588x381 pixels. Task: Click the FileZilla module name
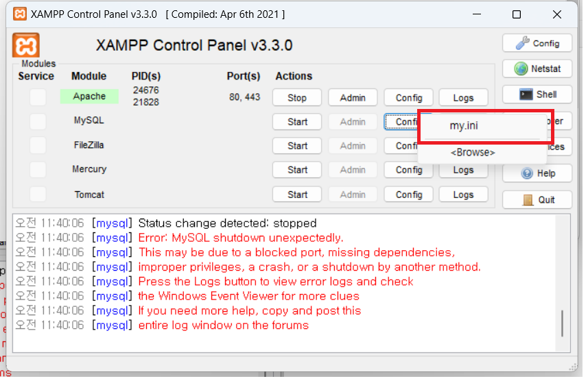[89, 145]
